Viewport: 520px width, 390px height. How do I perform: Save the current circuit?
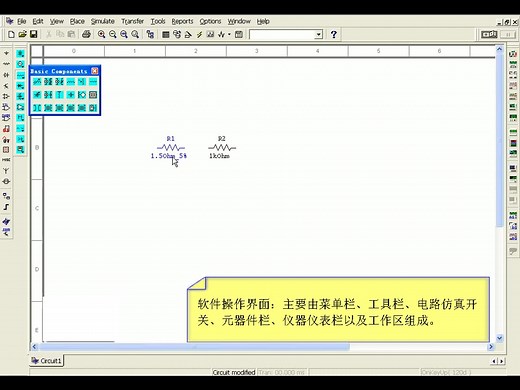click(x=33, y=34)
